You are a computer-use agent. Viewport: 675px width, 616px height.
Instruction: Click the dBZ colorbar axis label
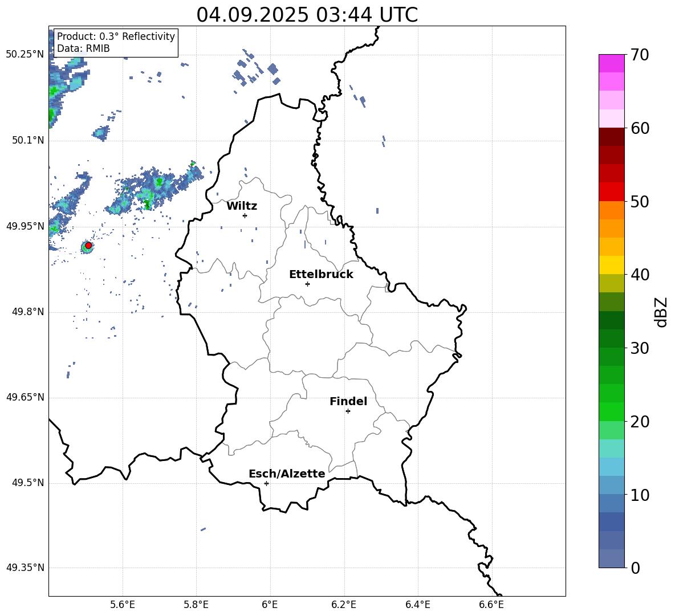pyautogui.click(x=661, y=312)
